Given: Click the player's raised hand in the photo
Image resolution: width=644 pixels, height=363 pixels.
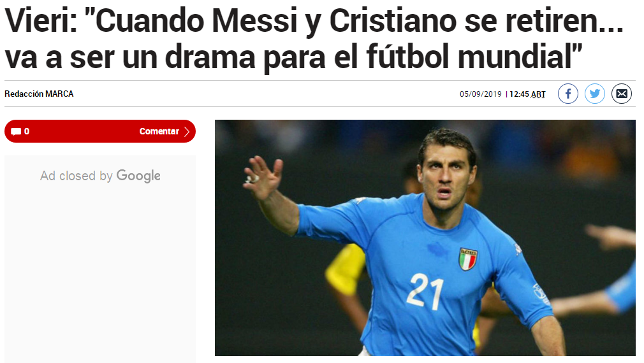Looking at the screenshot, I should pos(263,177).
